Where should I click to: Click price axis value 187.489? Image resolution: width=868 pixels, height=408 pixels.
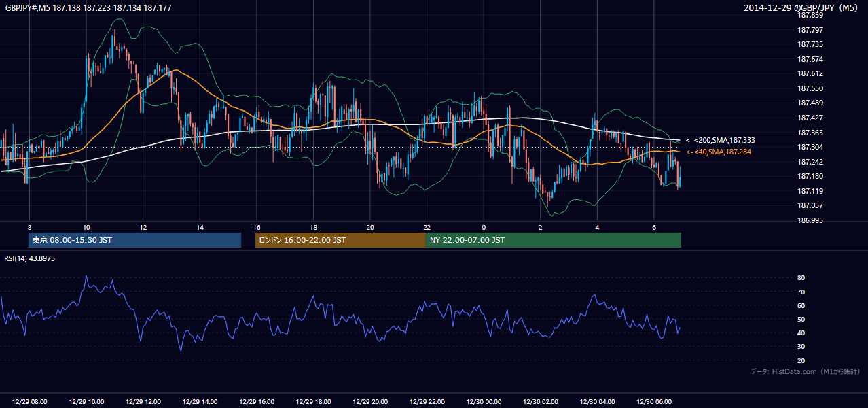click(x=810, y=103)
